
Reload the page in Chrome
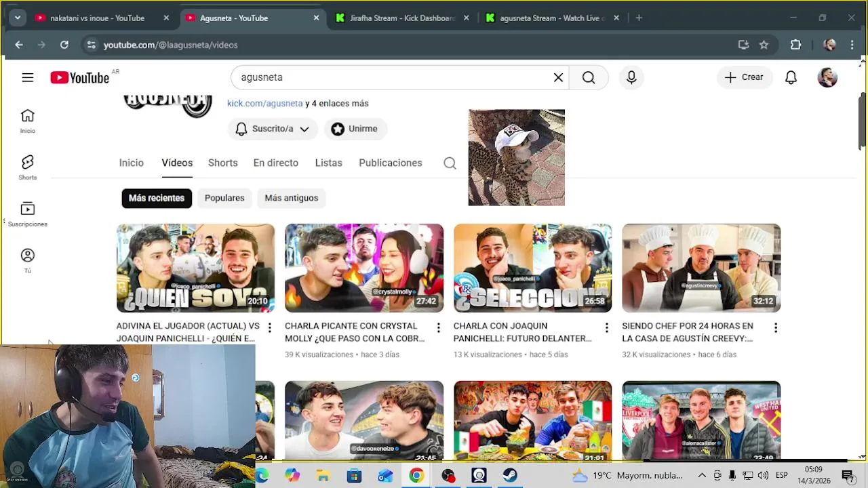[64, 45]
